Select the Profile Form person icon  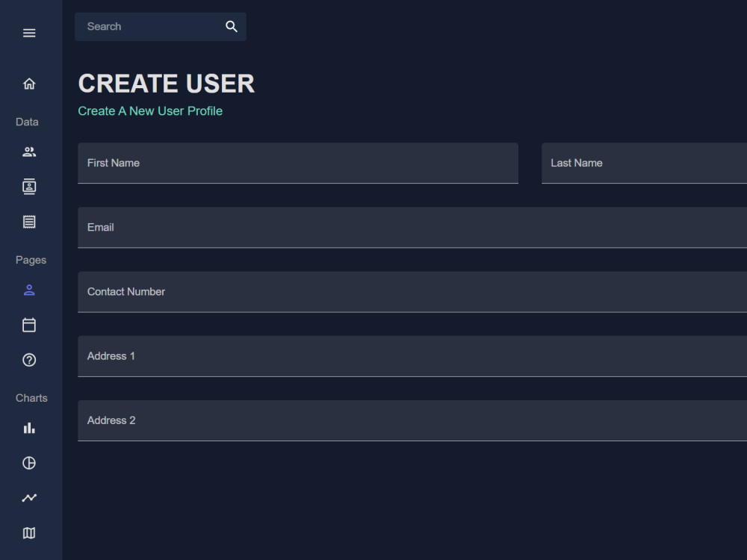pyautogui.click(x=29, y=290)
